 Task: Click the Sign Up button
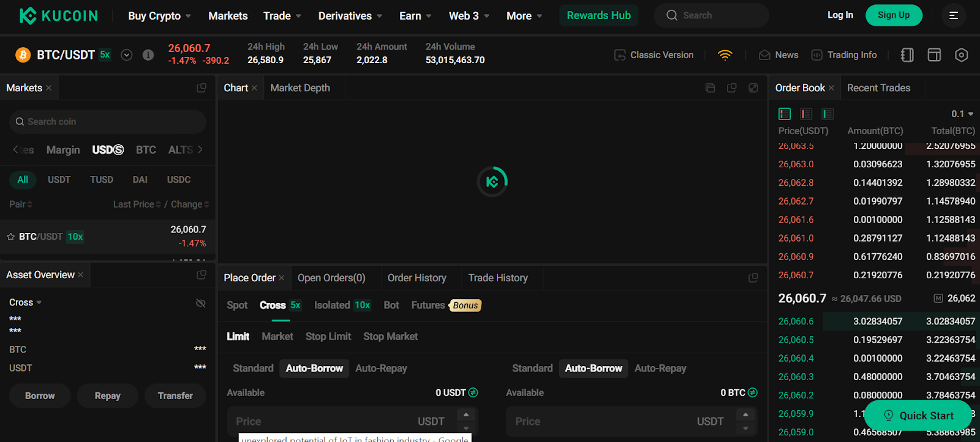(x=894, y=15)
